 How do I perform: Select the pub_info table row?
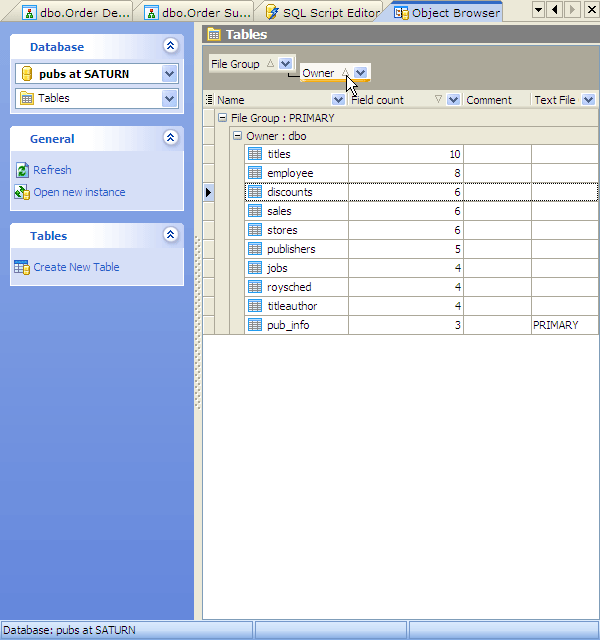[421, 325]
